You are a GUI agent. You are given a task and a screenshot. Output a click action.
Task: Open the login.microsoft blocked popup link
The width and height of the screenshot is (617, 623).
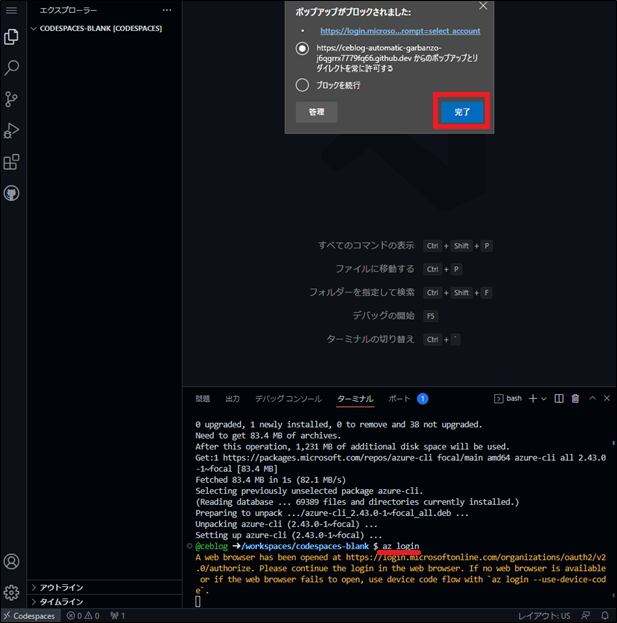coord(400,31)
